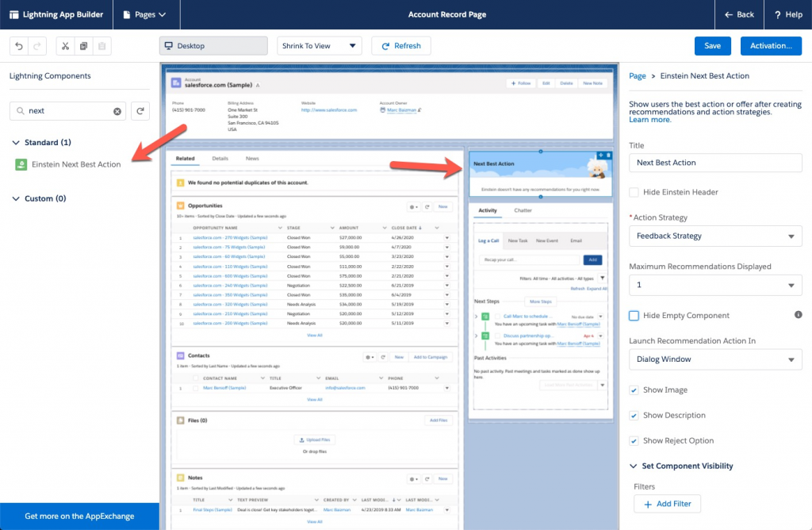Collapse the Set Component Visibility section
The width and height of the screenshot is (812, 530).
coord(634,467)
